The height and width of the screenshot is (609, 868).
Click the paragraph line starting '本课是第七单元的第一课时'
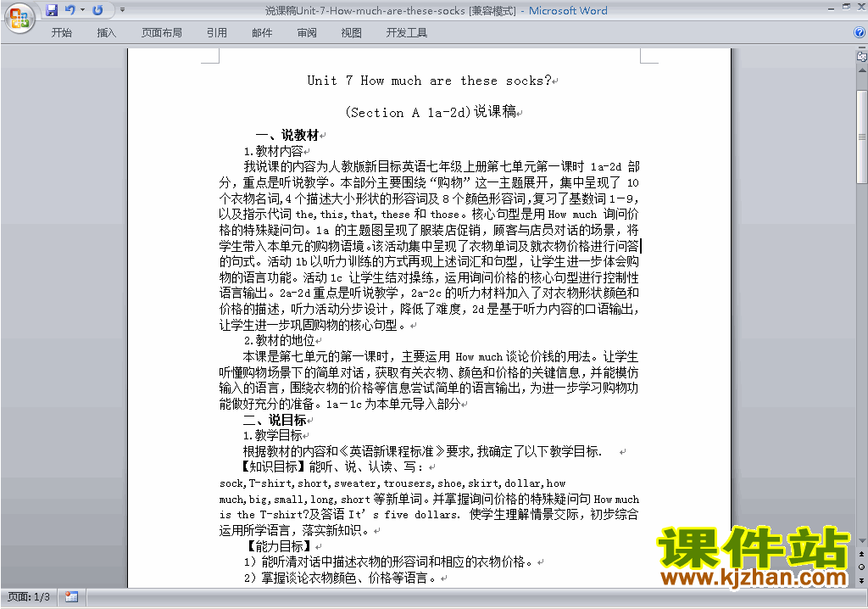441,356
